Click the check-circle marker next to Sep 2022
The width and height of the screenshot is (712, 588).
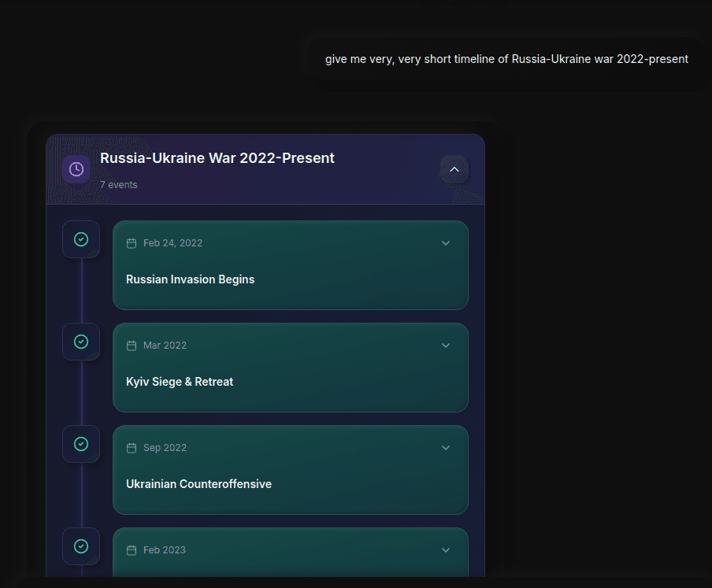pyautogui.click(x=81, y=444)
